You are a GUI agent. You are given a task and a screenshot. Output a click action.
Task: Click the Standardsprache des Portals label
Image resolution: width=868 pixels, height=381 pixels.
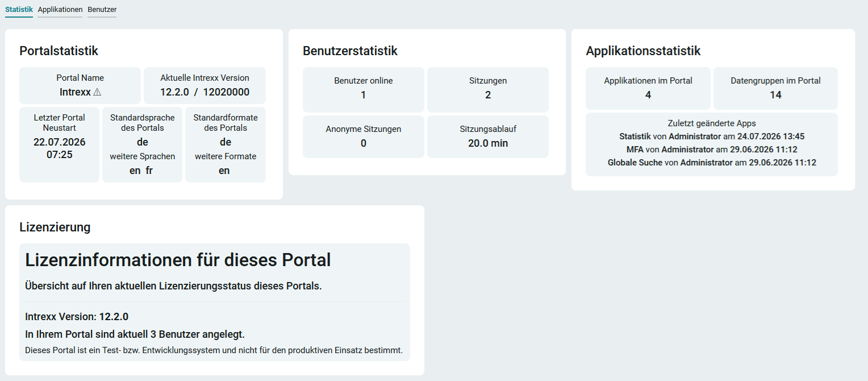(x=143, y=123)
